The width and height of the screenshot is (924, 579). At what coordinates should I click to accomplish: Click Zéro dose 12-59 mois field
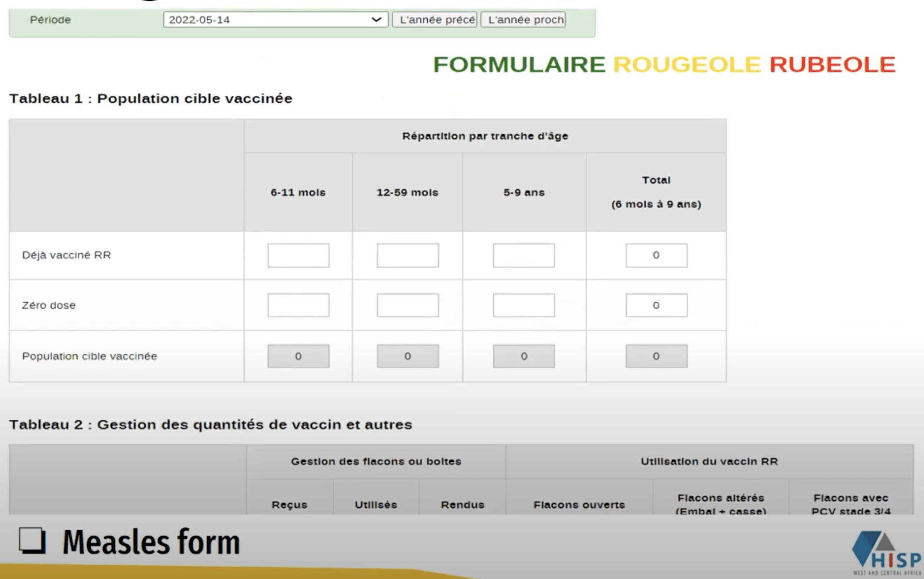[x=408, y=305]
